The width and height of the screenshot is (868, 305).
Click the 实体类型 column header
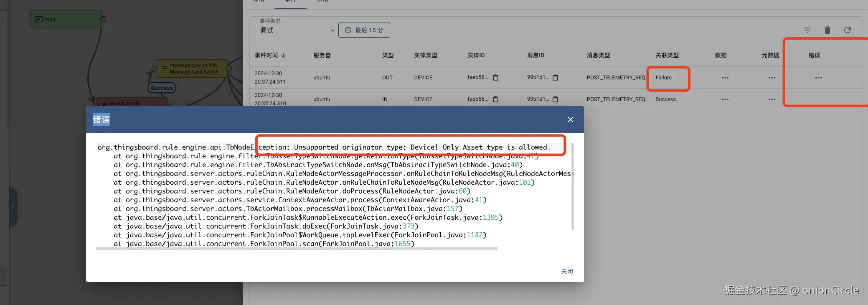pyautogui.click(x=426, y=55)
